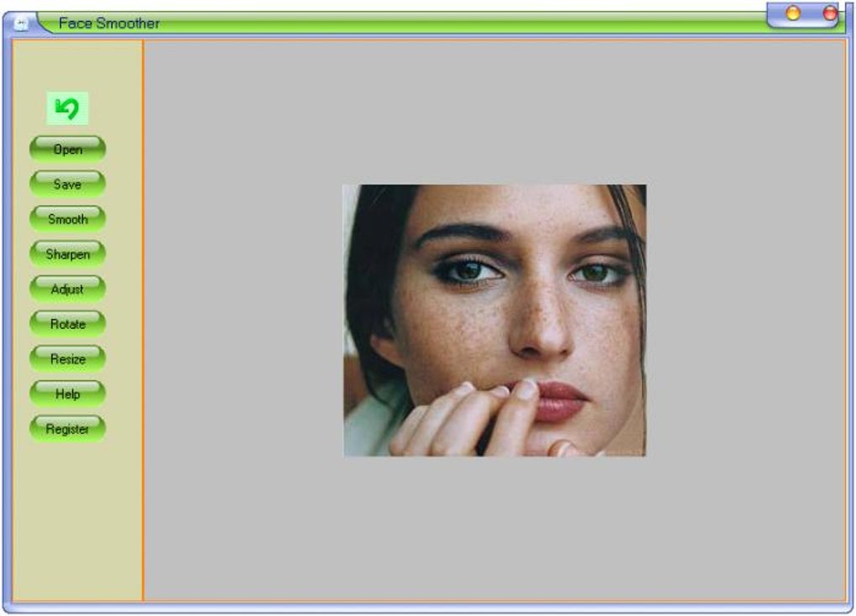Click the orange minimize button
The height and width of the screenshot is (616, 856).
coord(793,13)
